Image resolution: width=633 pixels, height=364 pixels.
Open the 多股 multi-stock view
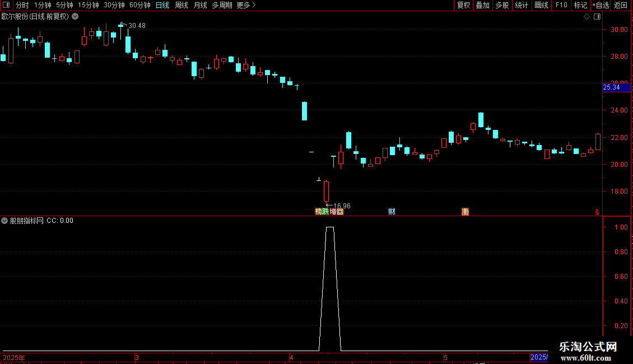(502, 5)
